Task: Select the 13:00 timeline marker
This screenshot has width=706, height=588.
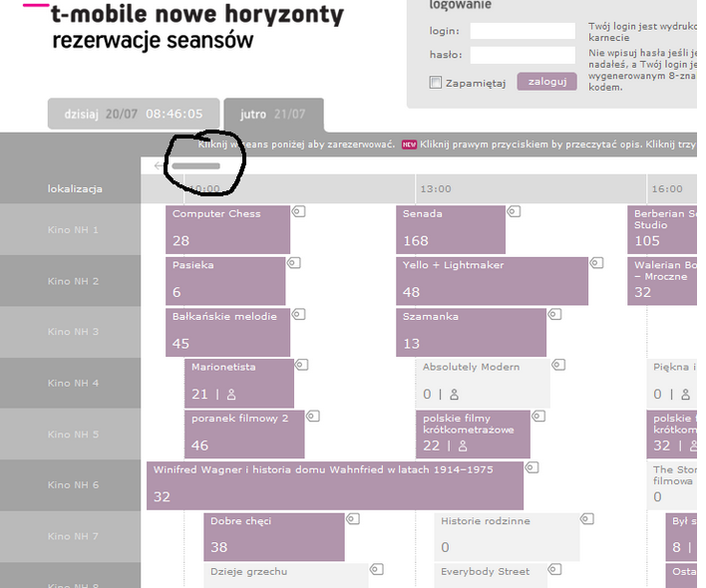Action: point(435,188)
